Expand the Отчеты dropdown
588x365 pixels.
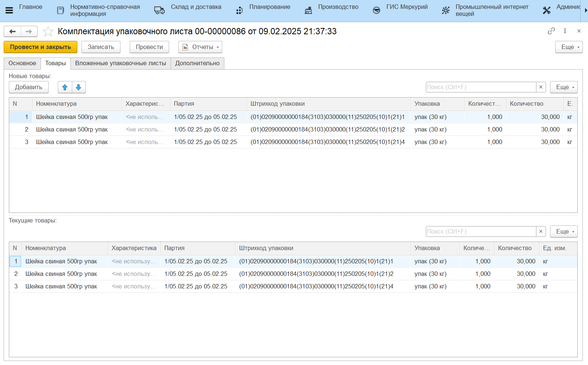point(200,47)
